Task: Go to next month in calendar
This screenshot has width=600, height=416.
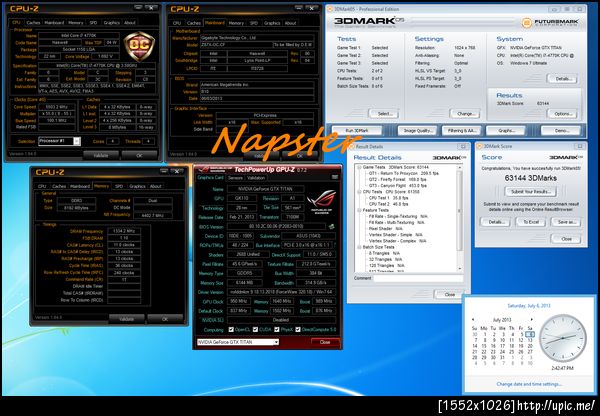Action: pyautogui.click(x=531, y=320)
